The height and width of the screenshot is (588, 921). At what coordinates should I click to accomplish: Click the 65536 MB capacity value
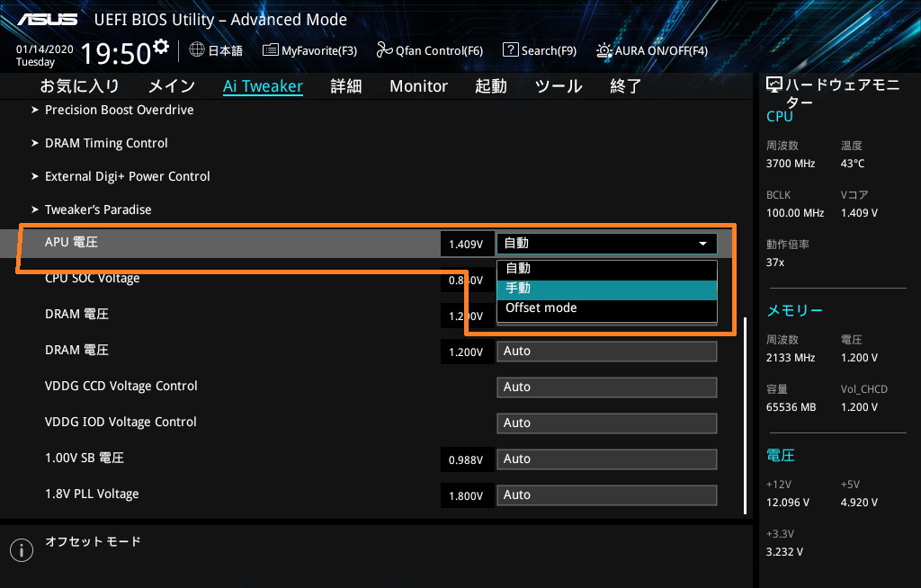(791, 406)
